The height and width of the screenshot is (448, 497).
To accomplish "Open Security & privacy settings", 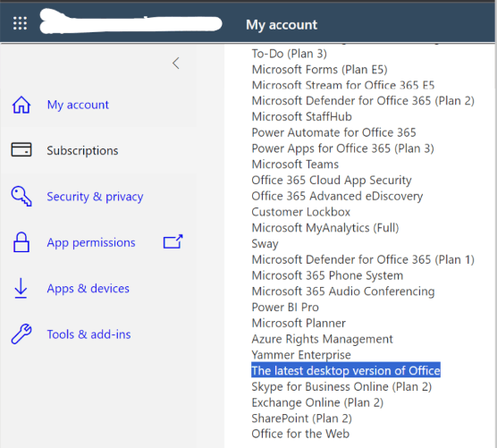I will pyautogui.click(x=95, y=197).
